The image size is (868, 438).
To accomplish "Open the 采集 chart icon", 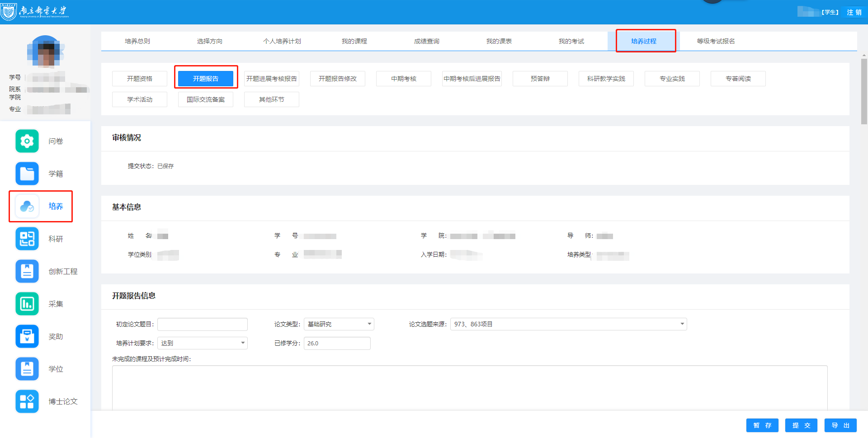I will point(27,304).
